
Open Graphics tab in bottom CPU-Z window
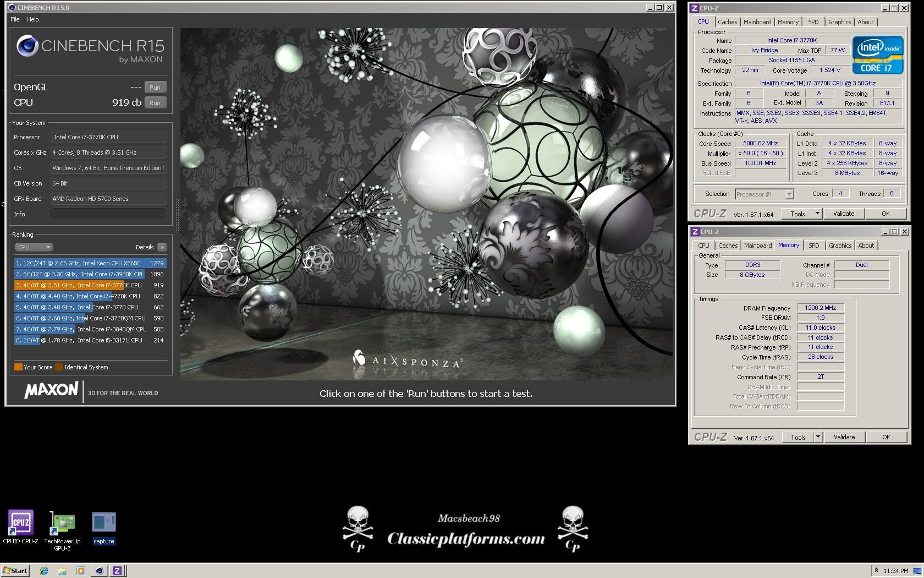[x=840, y=246]
